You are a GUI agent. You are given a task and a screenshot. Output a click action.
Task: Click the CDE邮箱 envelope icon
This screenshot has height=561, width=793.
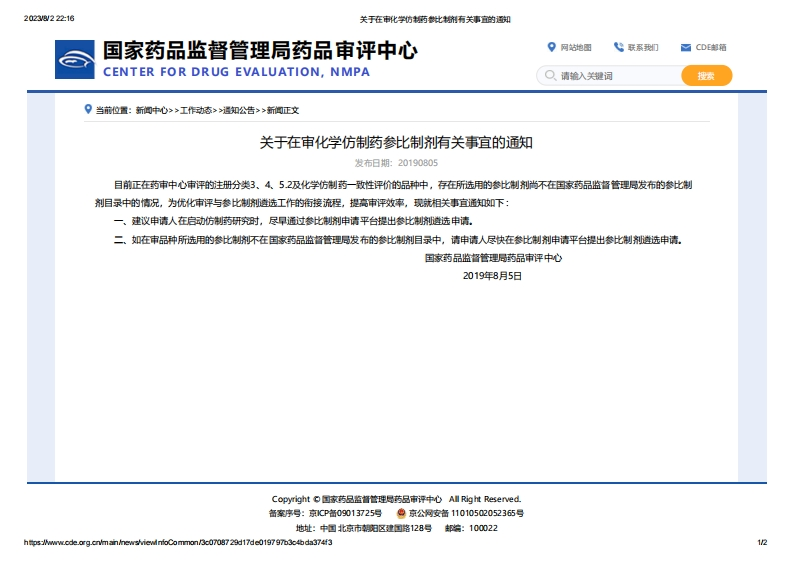(686, 47)
